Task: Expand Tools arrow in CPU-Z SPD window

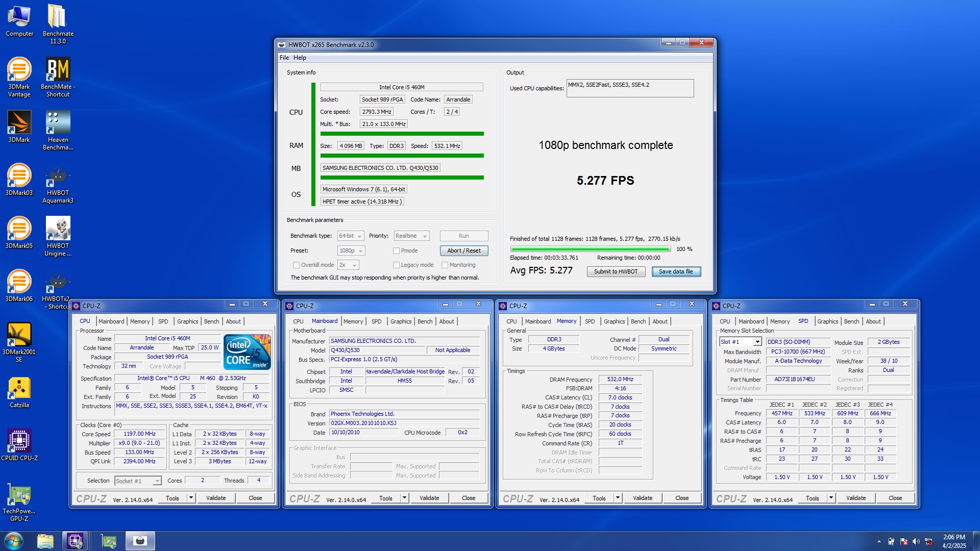Action: point(831,498)
